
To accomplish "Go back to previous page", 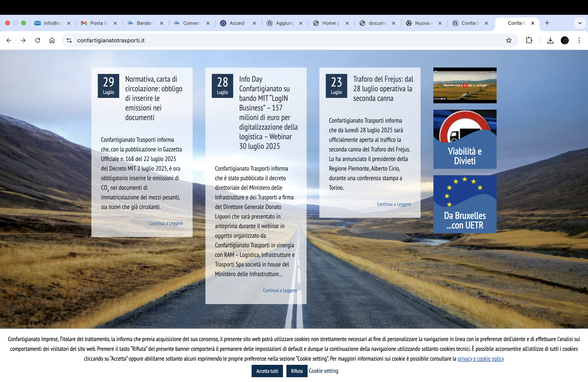I will coord(9,40).
